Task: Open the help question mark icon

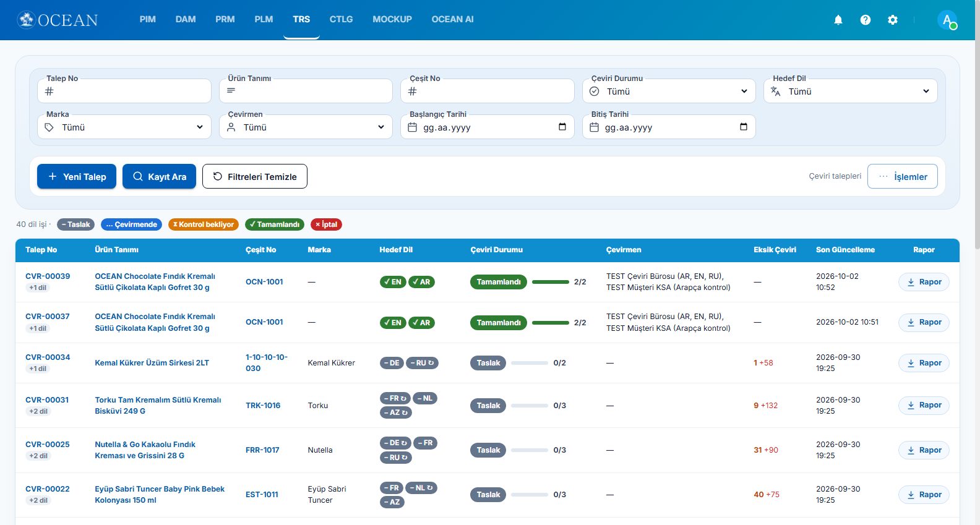Action: (866, 20)
